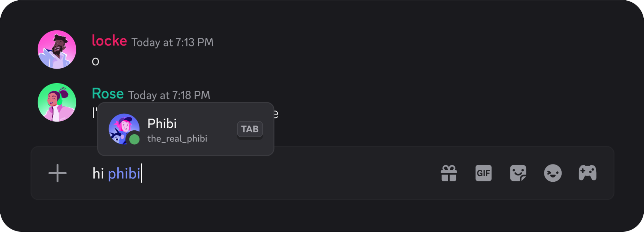Open the sticker picker

coord(518,173)
